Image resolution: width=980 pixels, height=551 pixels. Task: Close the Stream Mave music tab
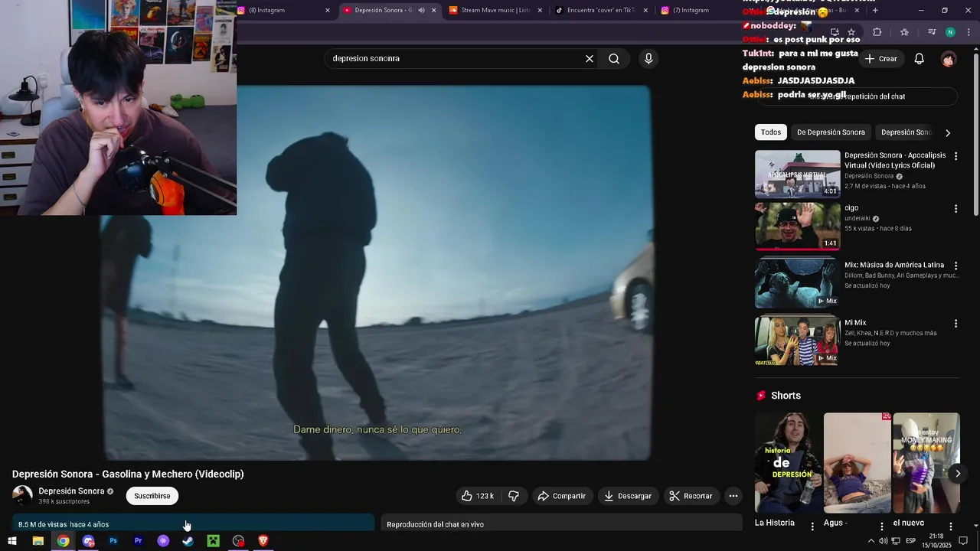[x=540, y=10]
